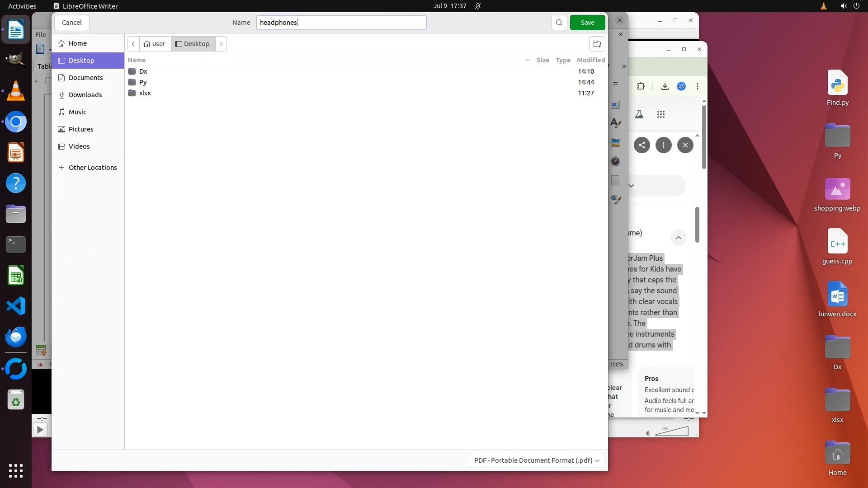Launch VLC from the dock
The width and height of the screenshot is (868, 488).
16,91
